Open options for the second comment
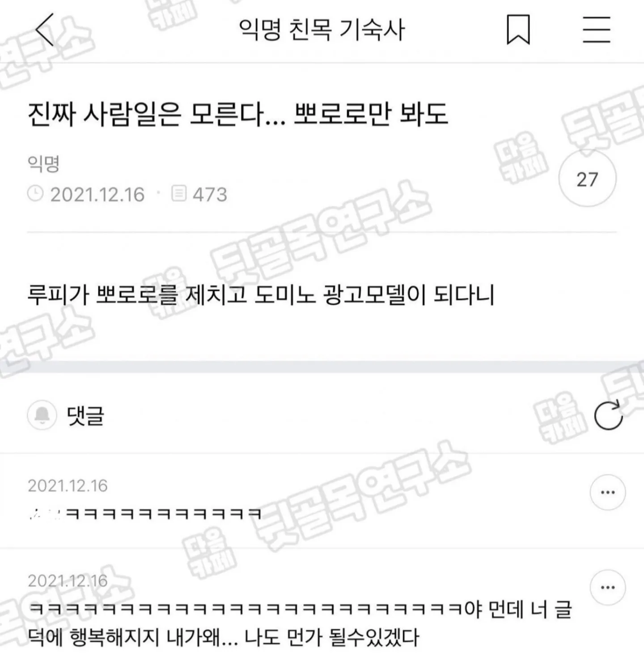 (607, 587)
